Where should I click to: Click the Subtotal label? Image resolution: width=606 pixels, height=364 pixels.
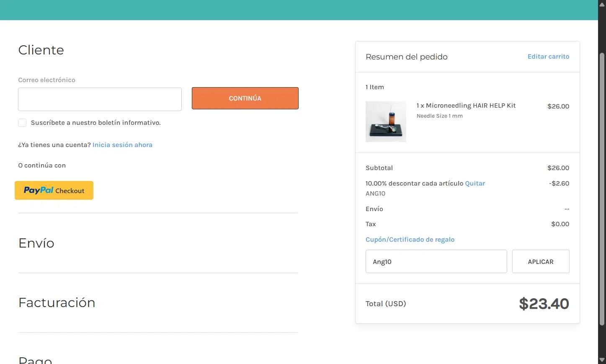[x=379, y=168]
